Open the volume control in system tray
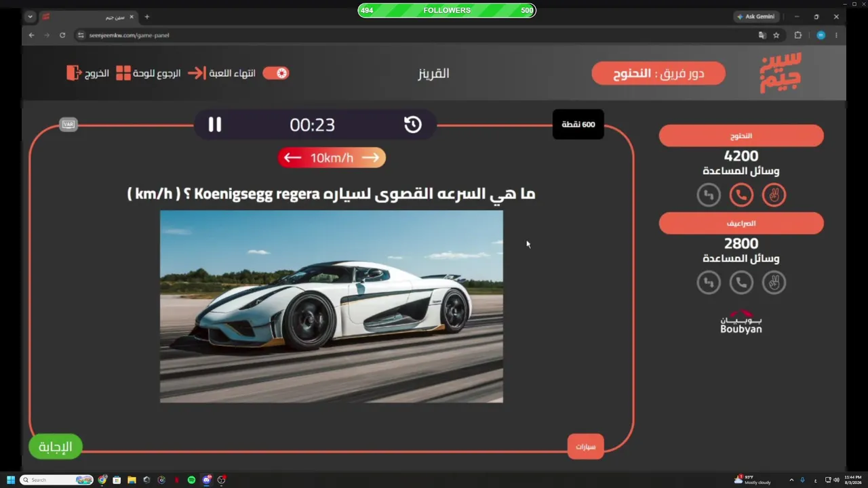 tap(836, 480)
